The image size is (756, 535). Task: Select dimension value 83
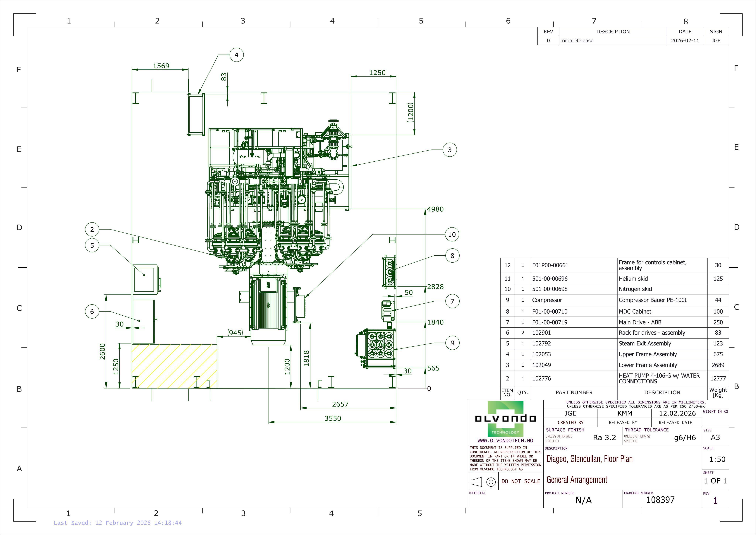(x=224, y=77)
